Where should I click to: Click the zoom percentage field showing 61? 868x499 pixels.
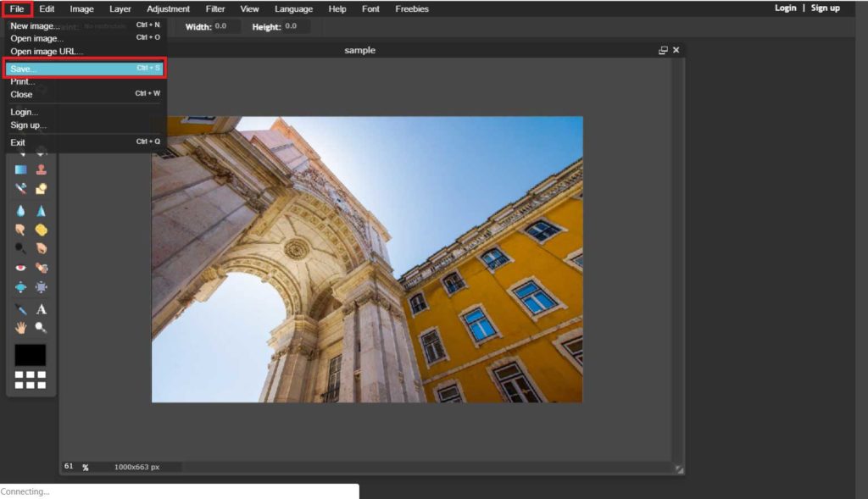70,466
